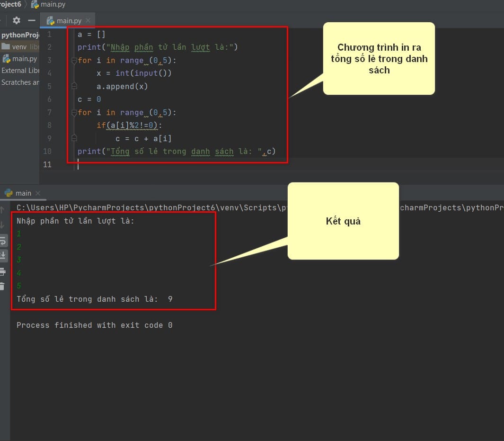Click code 'if(a[i]%2!=0):'
This screenshot has height=441, width=504.
(x=129, y=126)
